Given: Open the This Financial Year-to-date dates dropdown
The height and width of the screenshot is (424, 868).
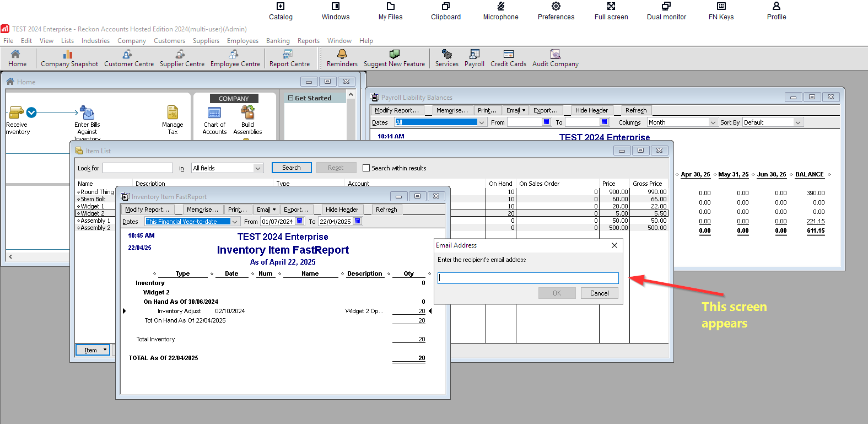Looking at the screenshot, I should point(235,222).
